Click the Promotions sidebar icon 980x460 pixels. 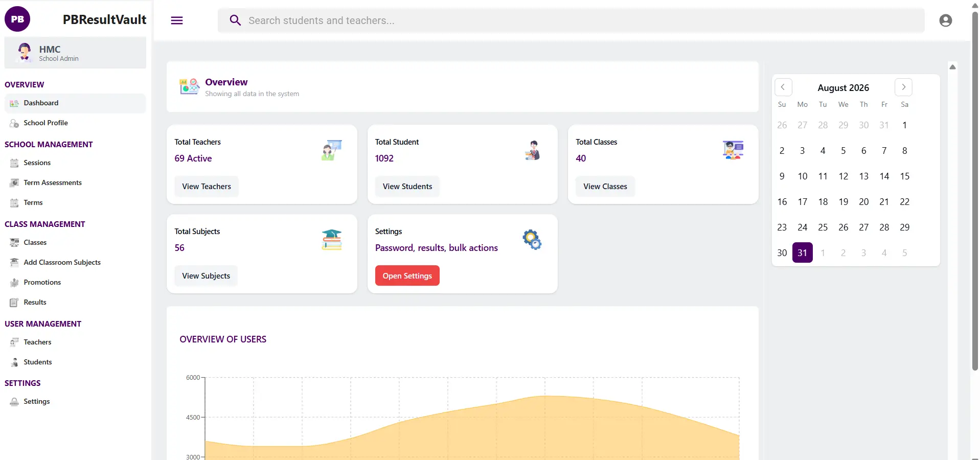pyautogui.click(x=14, y=283)
